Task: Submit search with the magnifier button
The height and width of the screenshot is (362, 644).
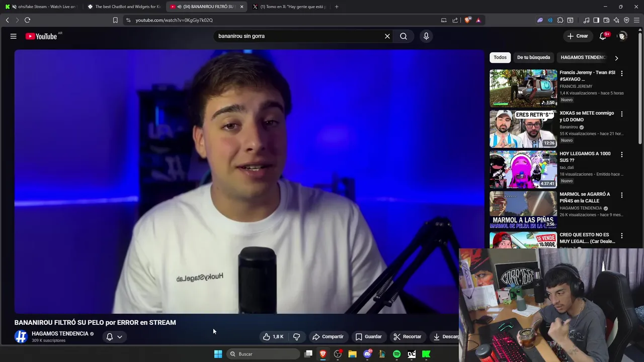Action: coord(404,36)
